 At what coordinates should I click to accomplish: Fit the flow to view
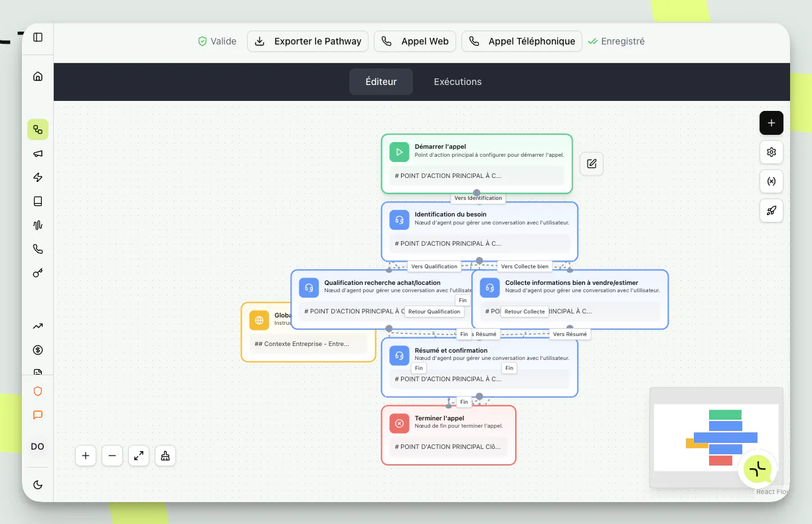point(139,456)
